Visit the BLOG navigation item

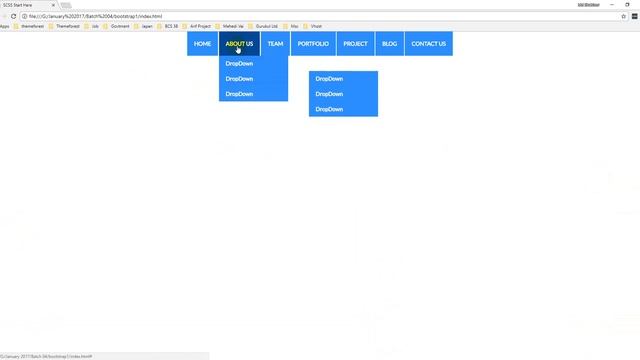click(x=389, y=44)
